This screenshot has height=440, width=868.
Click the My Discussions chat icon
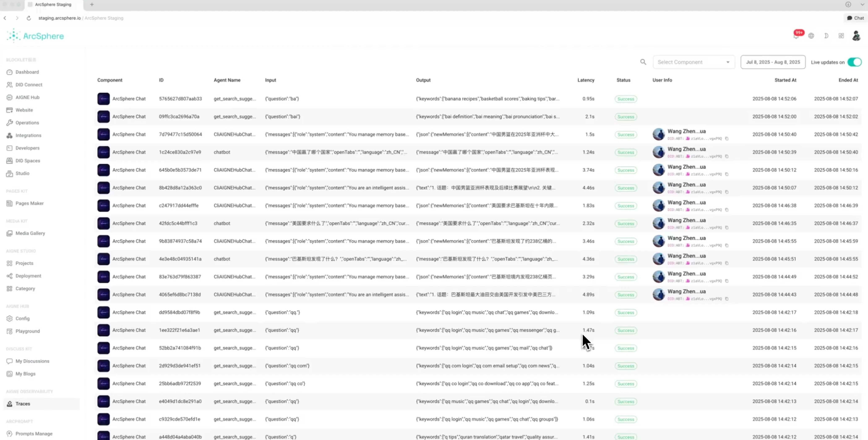[x=9, y=361]
